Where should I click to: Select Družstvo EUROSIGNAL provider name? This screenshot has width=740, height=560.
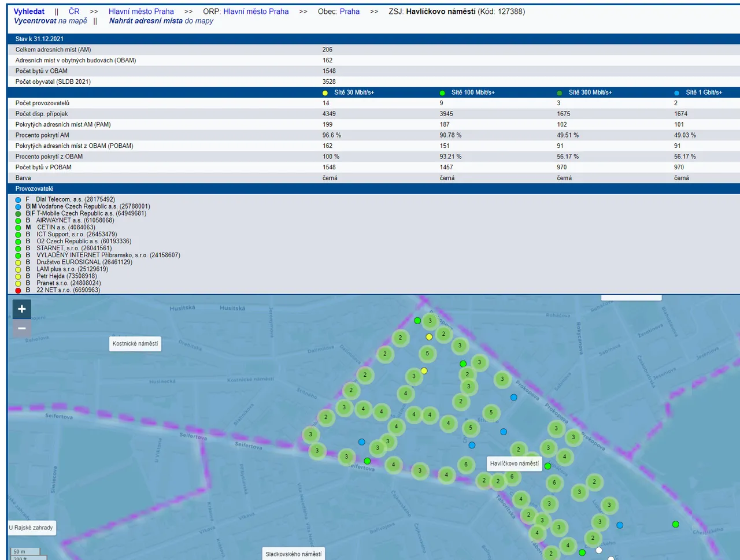(x=84, y=262)
